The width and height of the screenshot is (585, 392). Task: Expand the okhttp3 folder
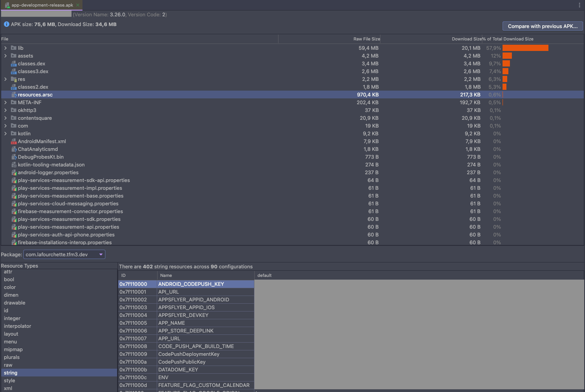(5, 110)
